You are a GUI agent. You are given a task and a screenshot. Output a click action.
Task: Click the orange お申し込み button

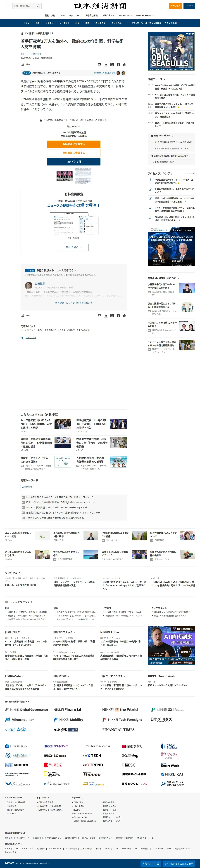pos(175,6)
